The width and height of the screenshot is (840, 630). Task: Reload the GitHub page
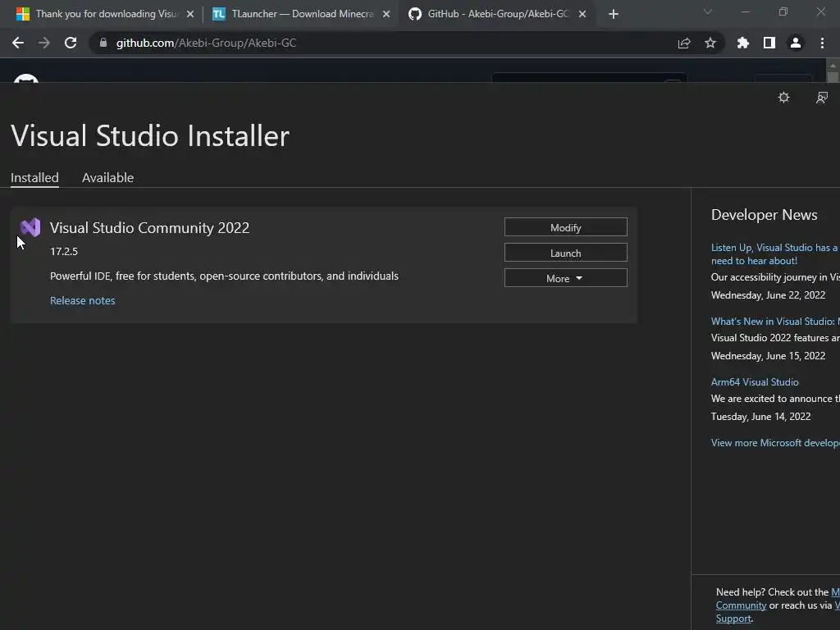coord(71,43)
